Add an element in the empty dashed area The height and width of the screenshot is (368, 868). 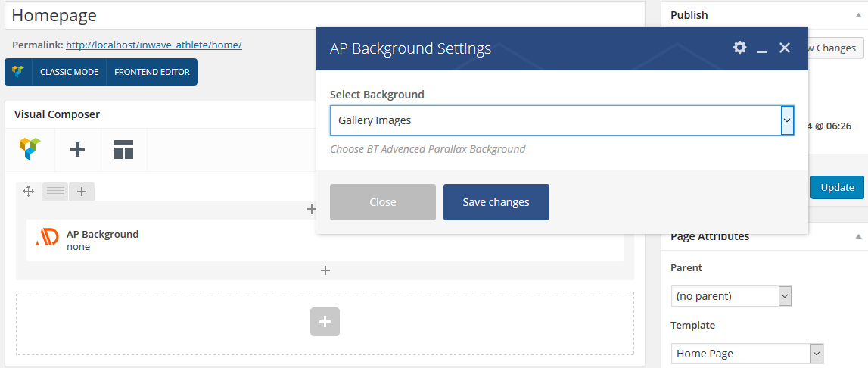[x=325, y=322]
